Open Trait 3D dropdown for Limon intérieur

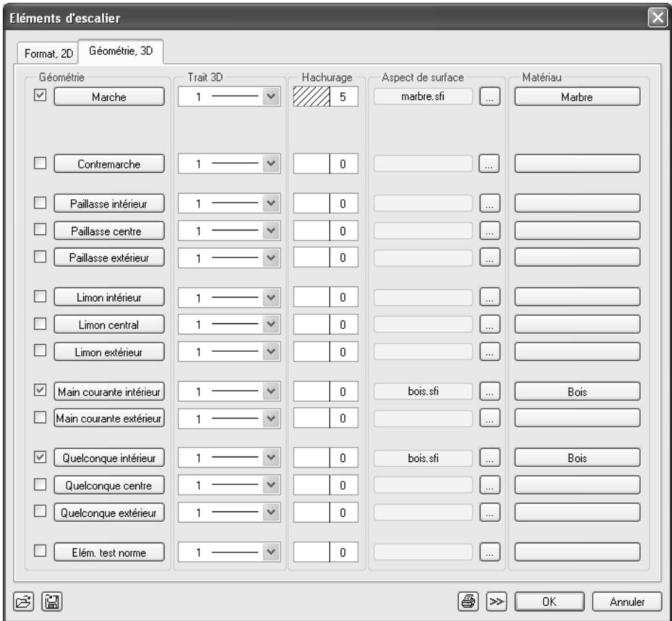271,297
